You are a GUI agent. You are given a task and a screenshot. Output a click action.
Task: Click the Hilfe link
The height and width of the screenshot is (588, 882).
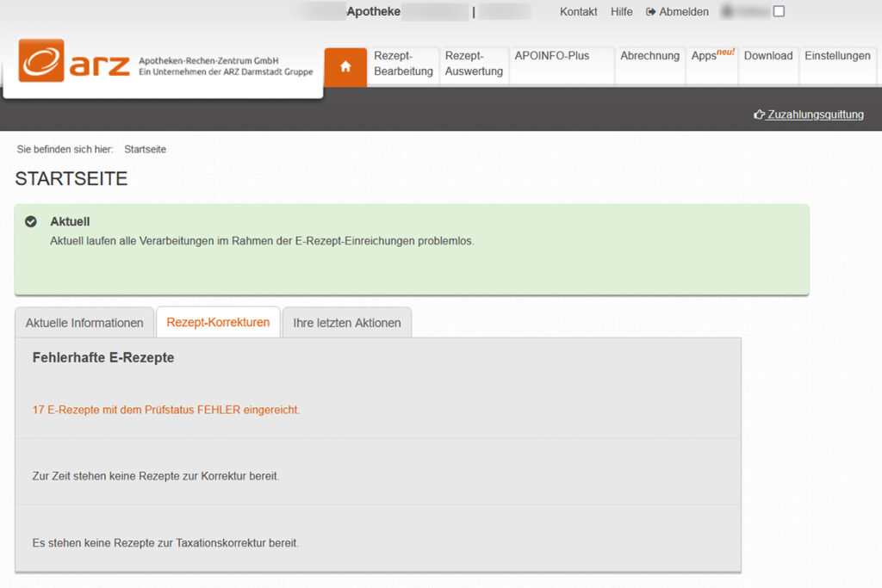point(621,12)
